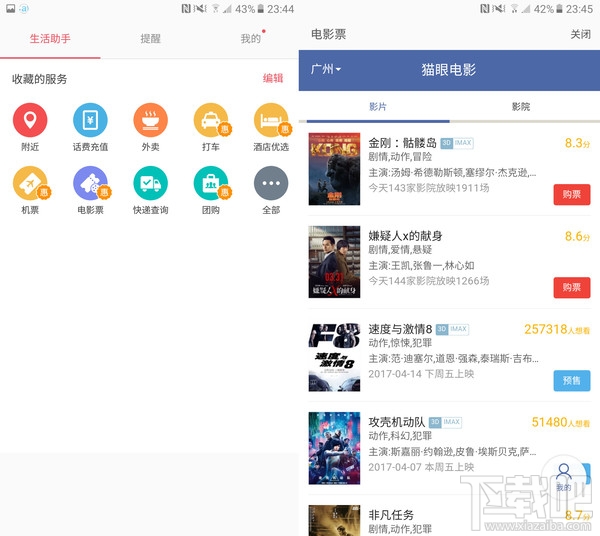
Task: Tap the 8.3分 rating of 金刚
Action: click(x=577, y=143)
